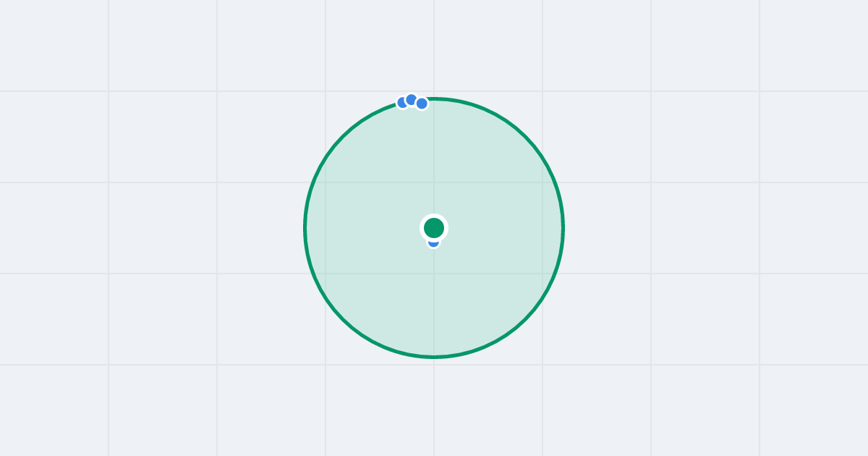This screenshot has height=456, width=868.
Task: Select the large green center marker
Action: click(434, 228)
